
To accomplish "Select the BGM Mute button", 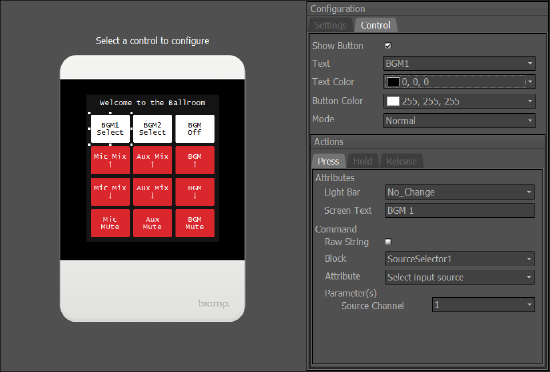I will pyautogui.click(x=195, y=223).
